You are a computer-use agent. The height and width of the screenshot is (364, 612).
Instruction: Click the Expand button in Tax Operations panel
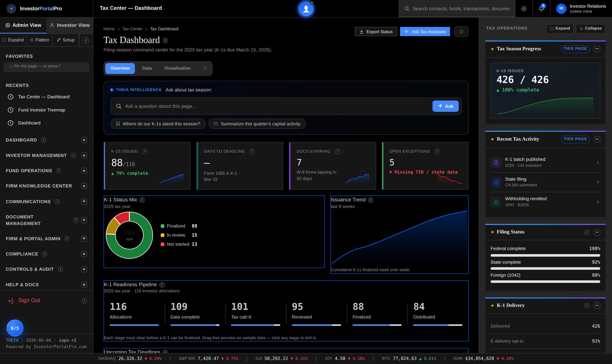point(560,29)
